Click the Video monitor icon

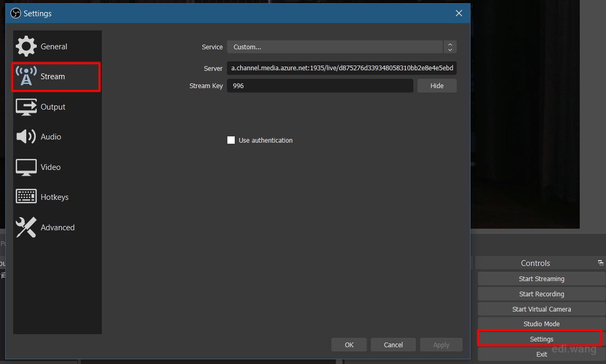(x=26, y=167)
